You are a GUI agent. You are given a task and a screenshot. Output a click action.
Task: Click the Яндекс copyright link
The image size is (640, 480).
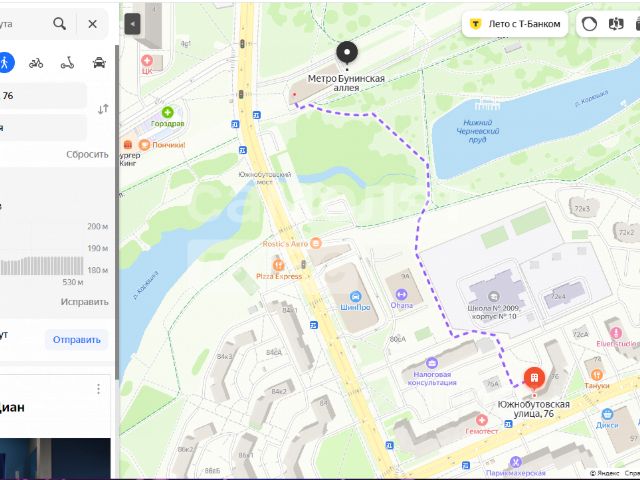(604, 473)
